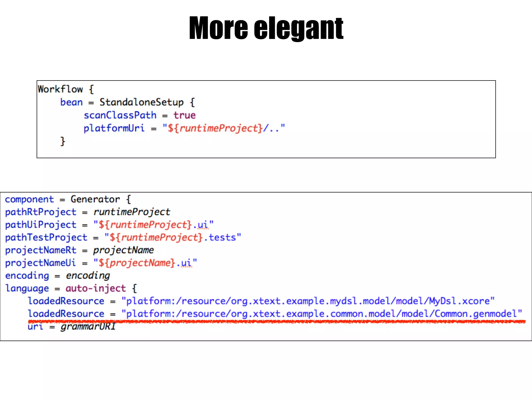This screenshot has width=532, height=399.
Task: Click the 'scanClassPath' property name
Action: click(x=120, y=115)
